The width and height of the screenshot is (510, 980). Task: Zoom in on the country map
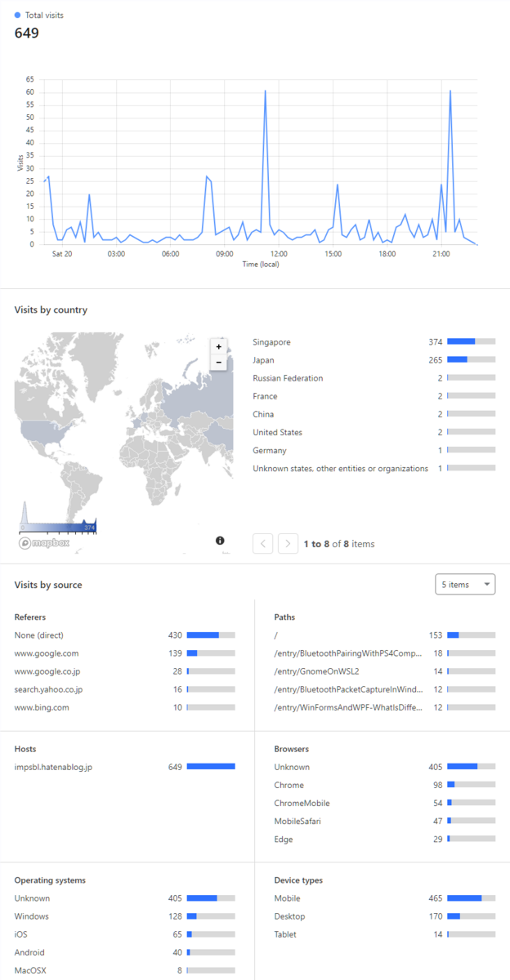tap(218, 346)
